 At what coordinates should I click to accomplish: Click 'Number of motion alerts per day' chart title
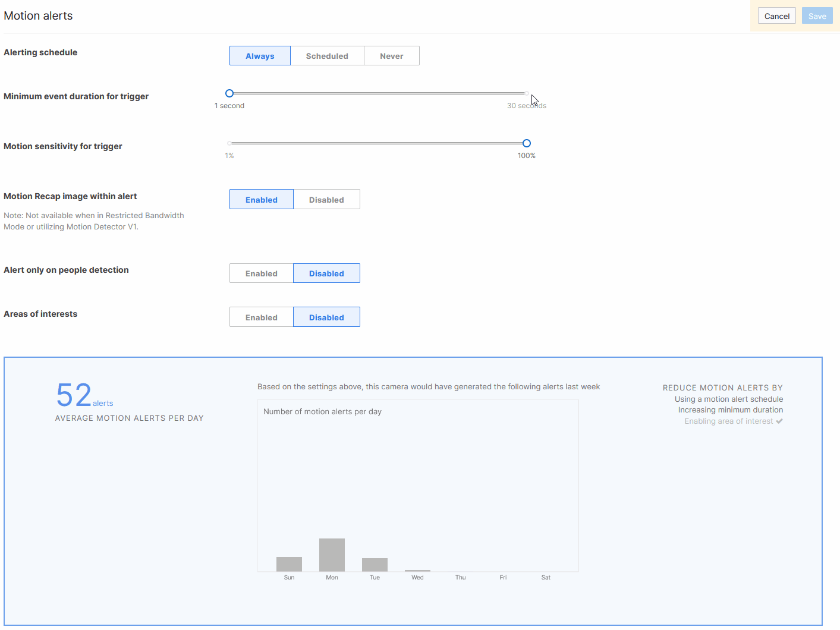[x=322, y=412]
